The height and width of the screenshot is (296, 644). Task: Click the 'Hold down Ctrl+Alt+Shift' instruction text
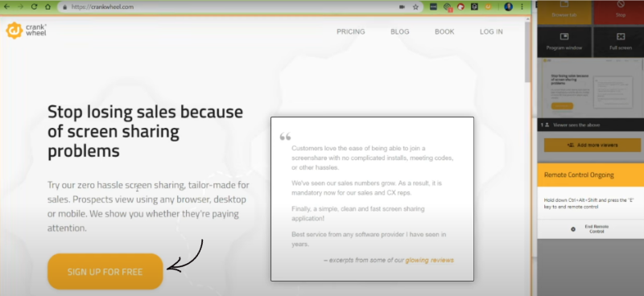588,203
